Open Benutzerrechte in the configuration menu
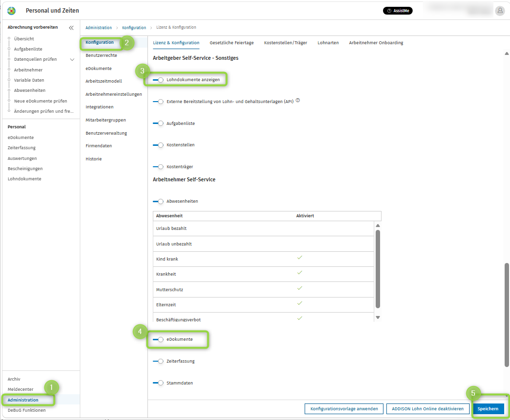The width and height of the screenshot is (510, 420). click(x=101, y=55)
